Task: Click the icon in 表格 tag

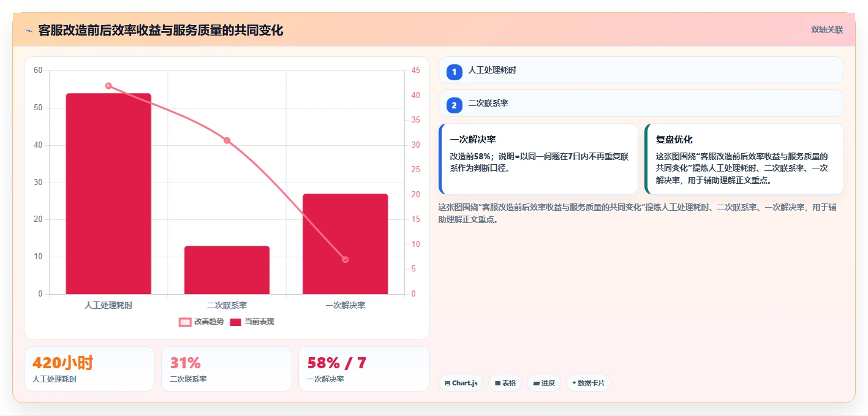Action: [498, 384]
